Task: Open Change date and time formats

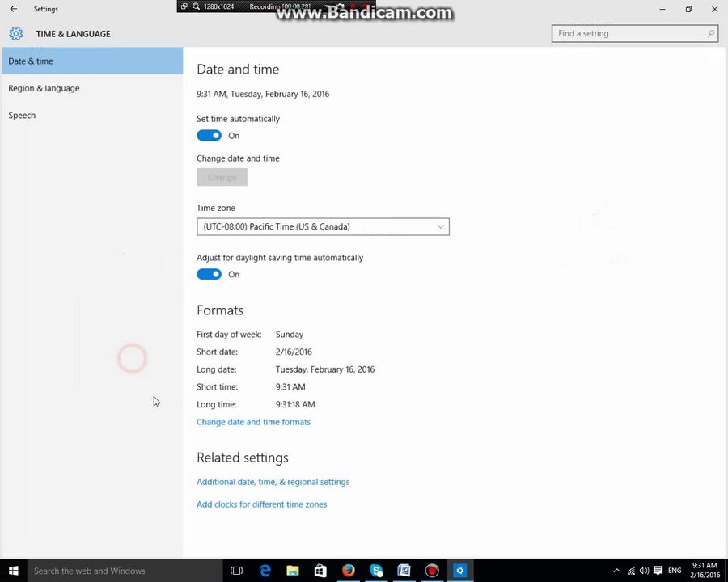Action: [x=253, y=422]
